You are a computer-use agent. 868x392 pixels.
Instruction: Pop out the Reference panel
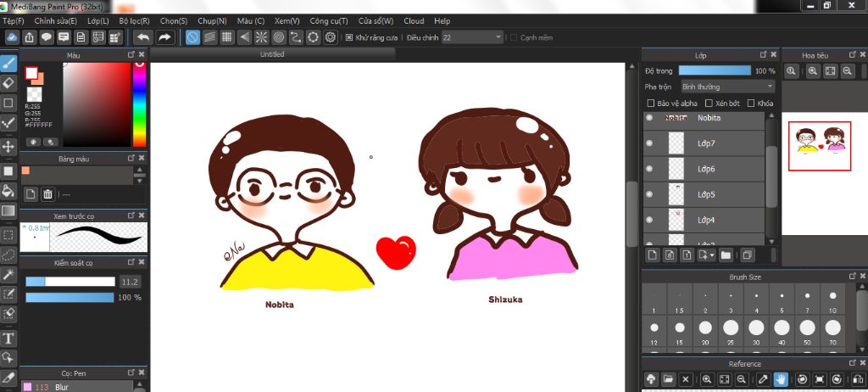[853, 362]
